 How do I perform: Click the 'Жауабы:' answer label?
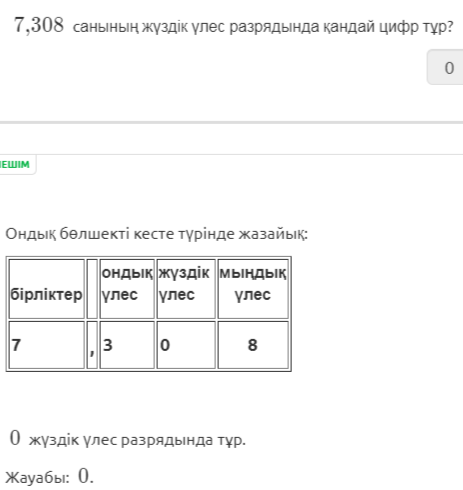coord(38,477)
